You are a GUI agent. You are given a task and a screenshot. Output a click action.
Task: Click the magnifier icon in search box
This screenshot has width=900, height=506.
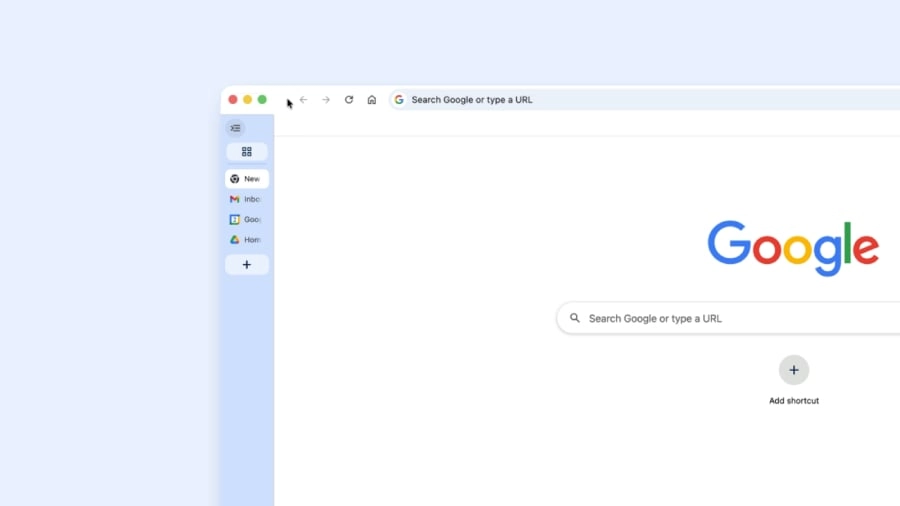tap(575, 318)
